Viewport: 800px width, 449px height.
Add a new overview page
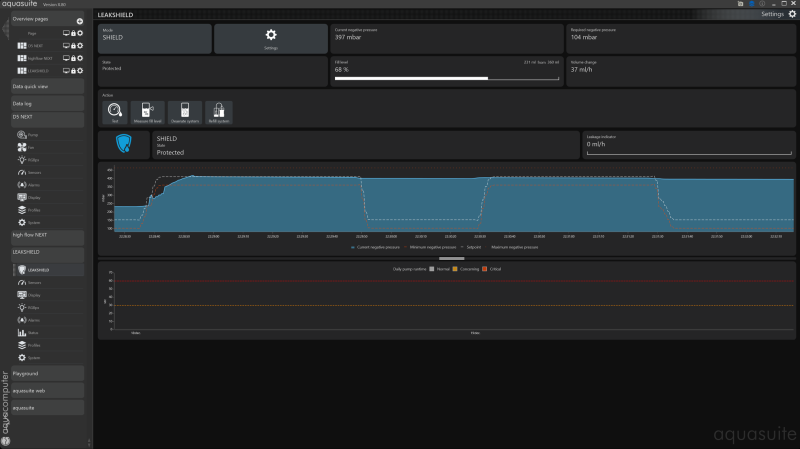[x=80, y=21]
